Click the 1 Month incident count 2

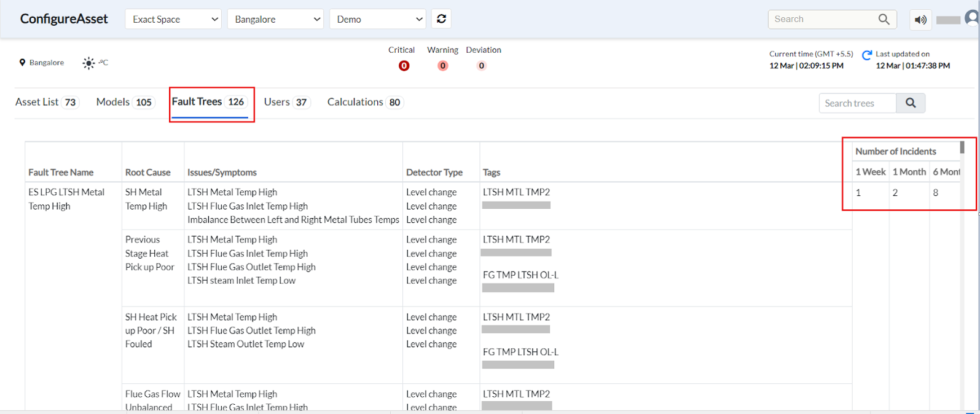[x=895, y=193]
